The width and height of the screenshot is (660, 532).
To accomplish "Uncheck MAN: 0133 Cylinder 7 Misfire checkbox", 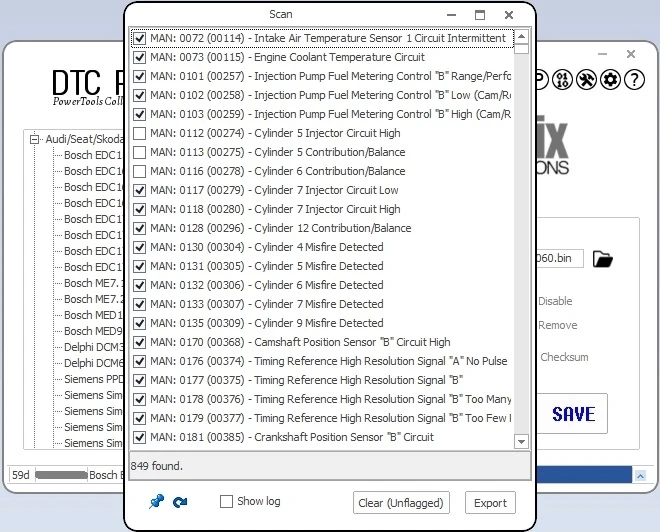I will (139, 304).
